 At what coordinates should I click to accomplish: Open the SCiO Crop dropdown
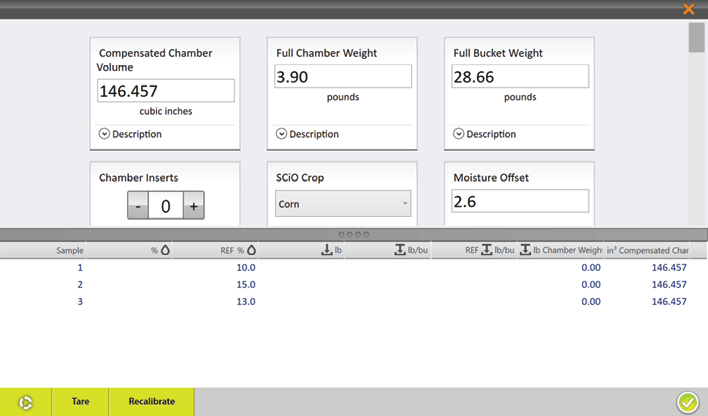[343, 204]
